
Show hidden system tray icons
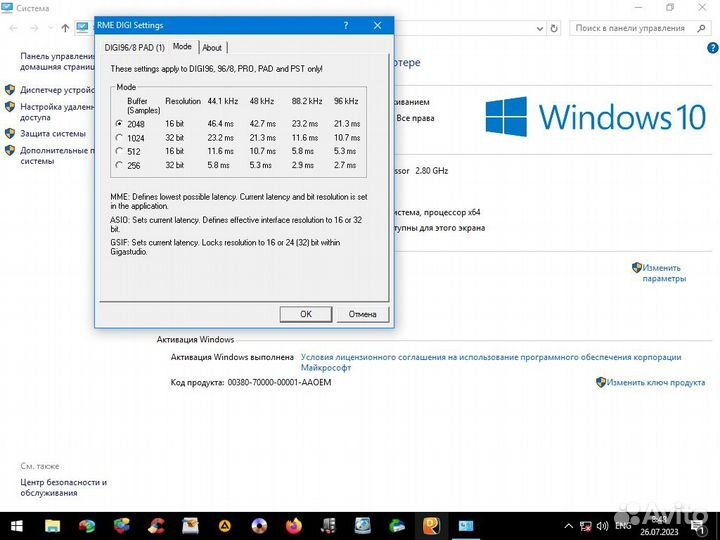click(570, 525)
